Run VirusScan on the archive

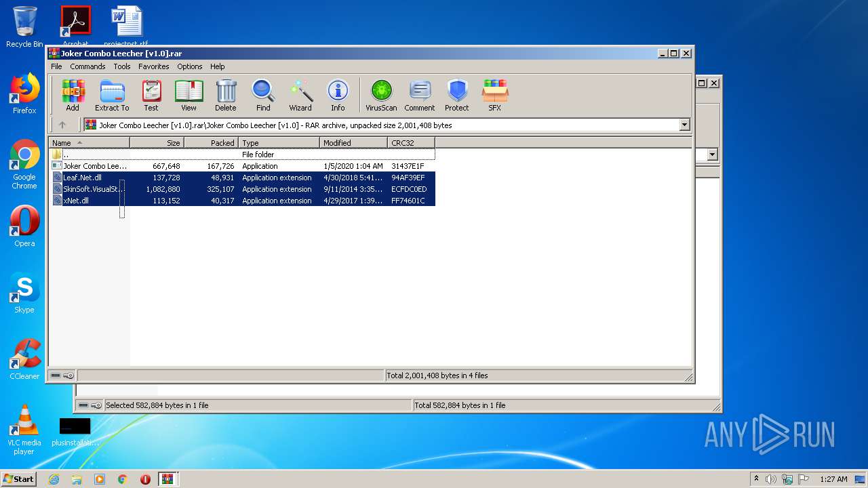pos(381,95)
